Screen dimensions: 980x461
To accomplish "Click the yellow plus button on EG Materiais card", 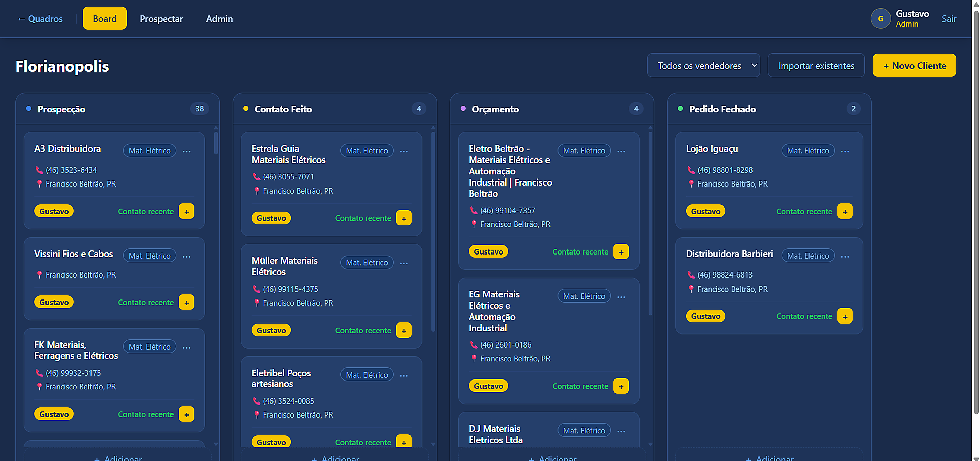I will tap(621, 386).
